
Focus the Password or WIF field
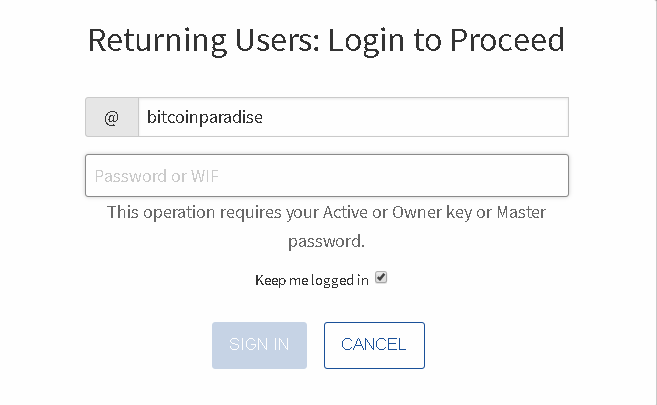(327, 176)
